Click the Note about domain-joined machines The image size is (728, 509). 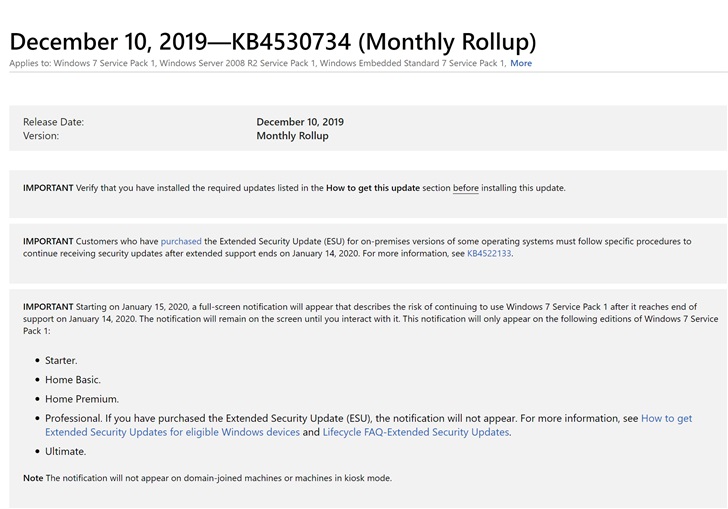coord(208,478)
